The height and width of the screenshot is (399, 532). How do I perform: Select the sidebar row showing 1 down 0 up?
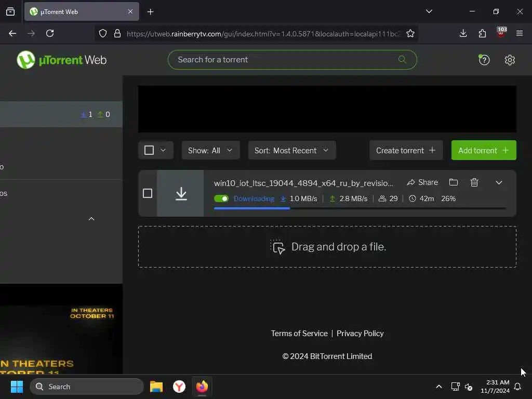pyautogui.click(x=61, y=114)
